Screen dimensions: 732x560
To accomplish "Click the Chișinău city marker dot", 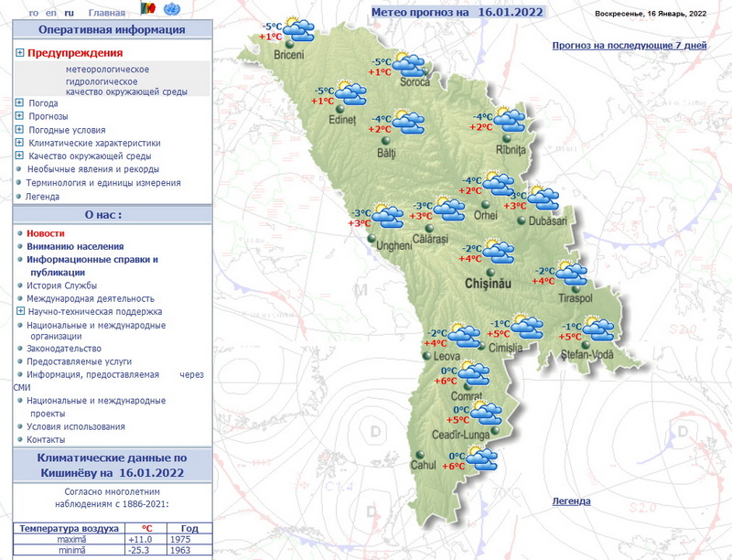I will coord(490,272).
